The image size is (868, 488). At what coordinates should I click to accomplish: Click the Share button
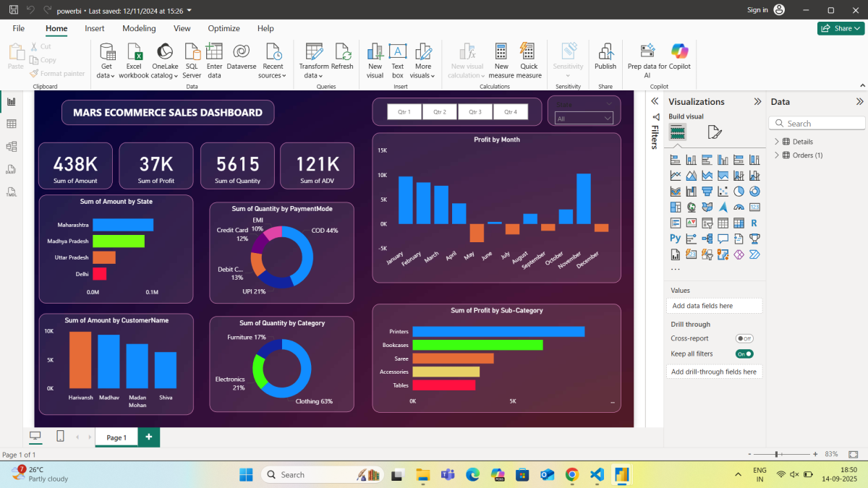tap(841, 28)
